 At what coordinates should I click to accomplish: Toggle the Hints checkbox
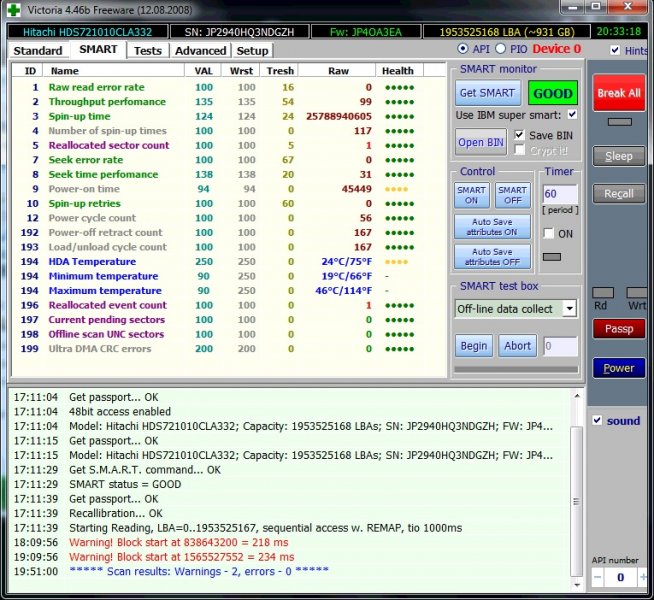pos(614,50)
